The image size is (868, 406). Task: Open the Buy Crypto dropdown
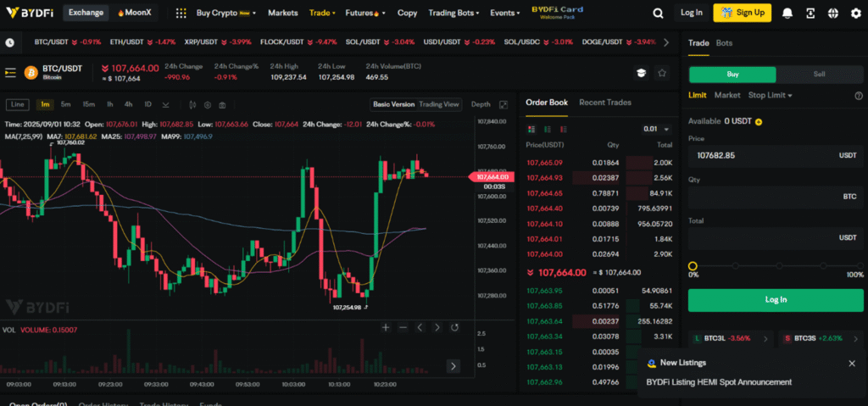[225, 13]
